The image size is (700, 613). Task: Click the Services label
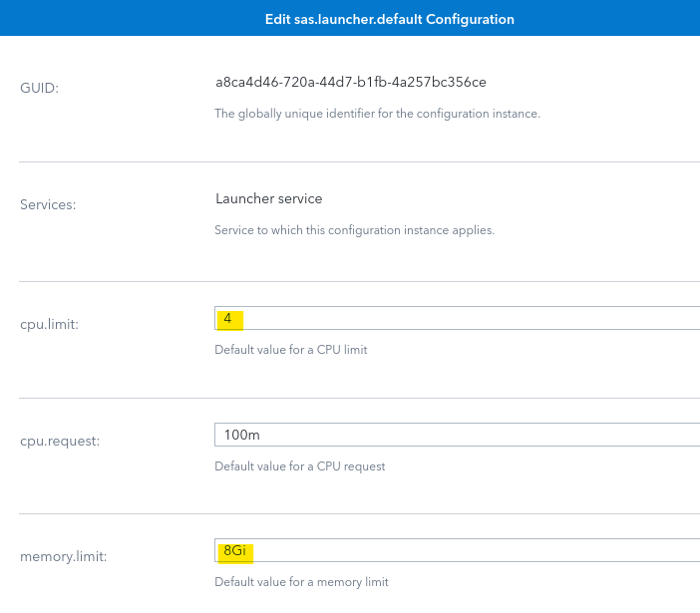(x=48, y=204)
